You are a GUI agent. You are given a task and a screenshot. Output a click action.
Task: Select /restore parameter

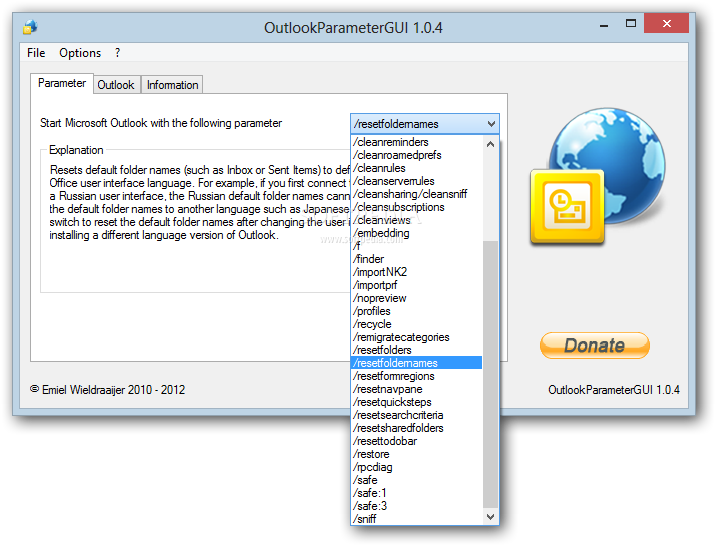(x=416, y=454)
